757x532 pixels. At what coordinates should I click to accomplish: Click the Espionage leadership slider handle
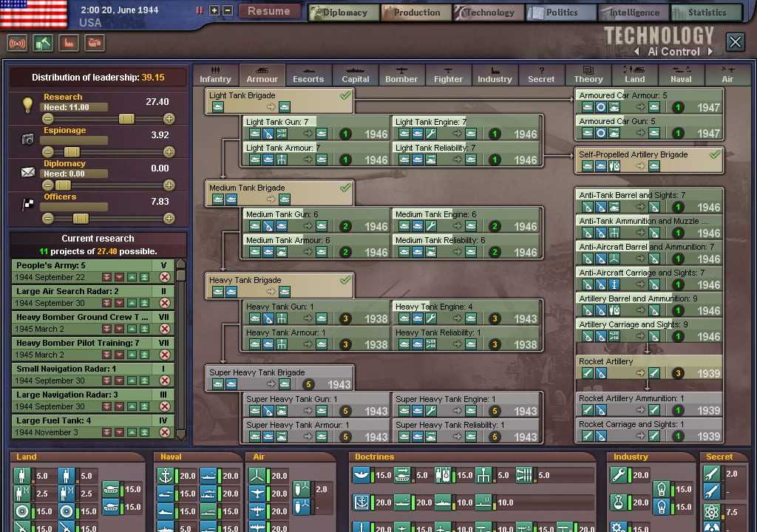click(x=72, y=152)
